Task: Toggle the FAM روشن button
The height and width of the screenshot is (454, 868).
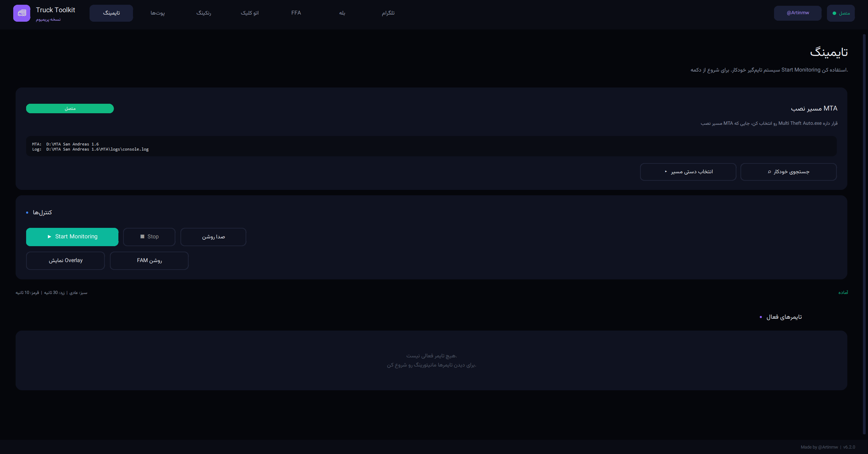Action: coord(149,260)
